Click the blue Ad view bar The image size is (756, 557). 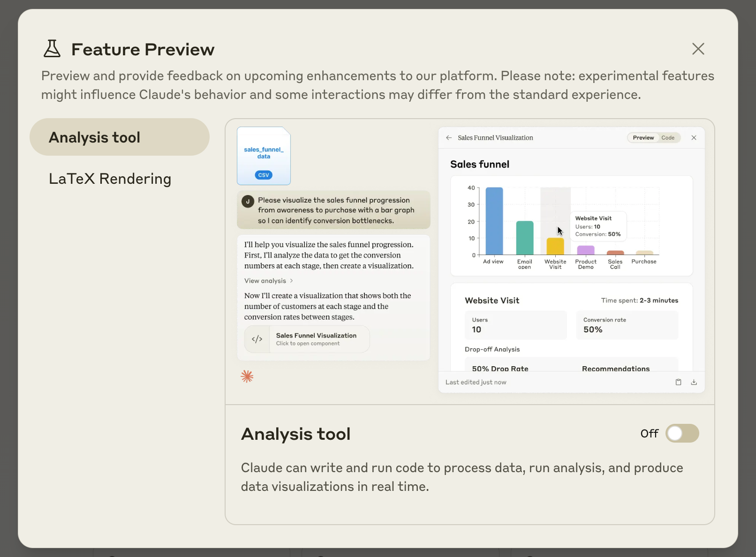(494, 221)
